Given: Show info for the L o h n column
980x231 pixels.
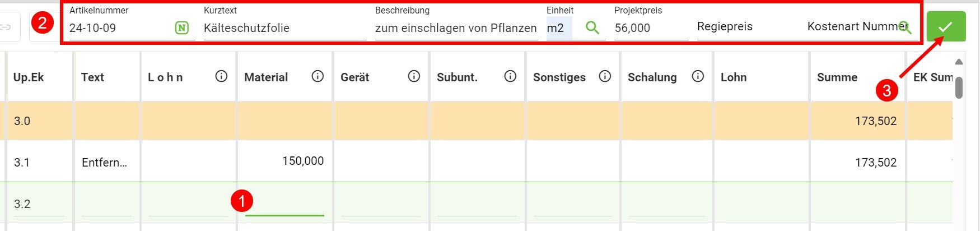Looking at the screenshot, I should (221, 76).
